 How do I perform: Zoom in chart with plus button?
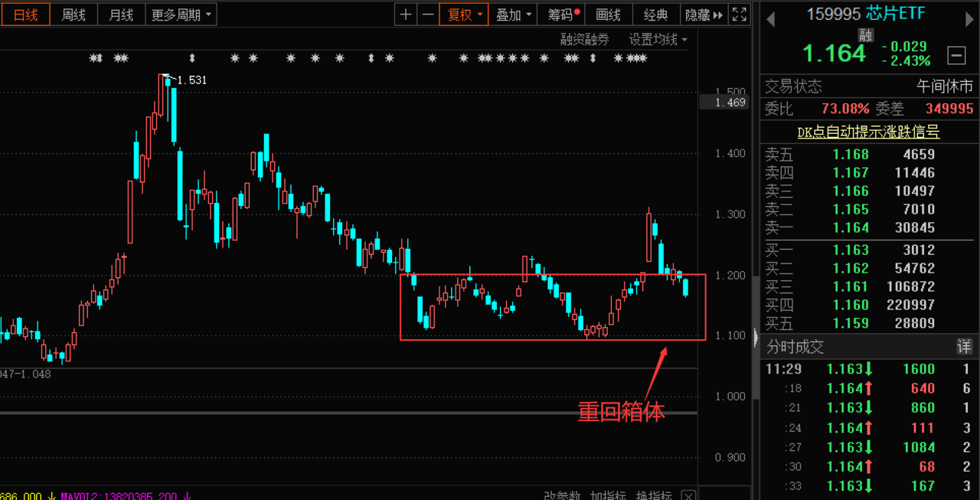tap(406, 15)
